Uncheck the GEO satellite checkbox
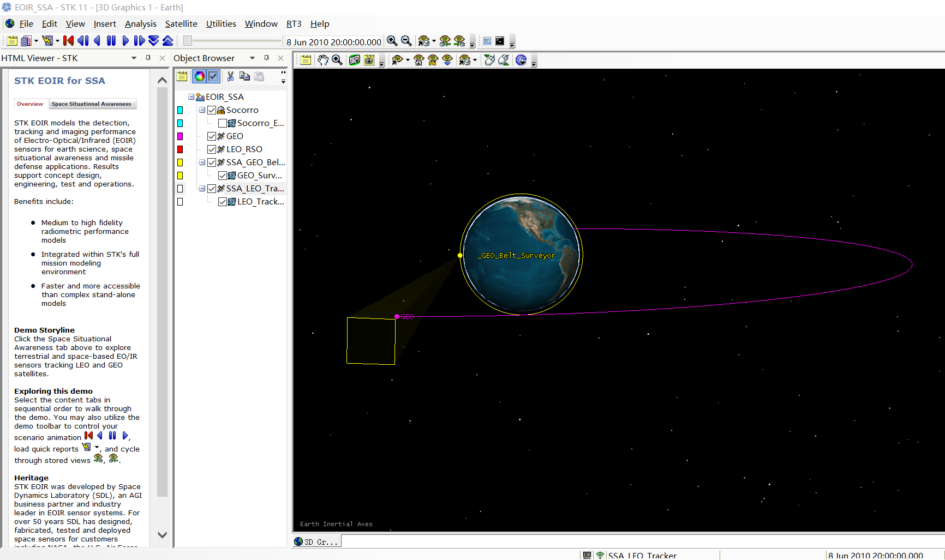This screenshot has height=560, width=945. point(212,136)
